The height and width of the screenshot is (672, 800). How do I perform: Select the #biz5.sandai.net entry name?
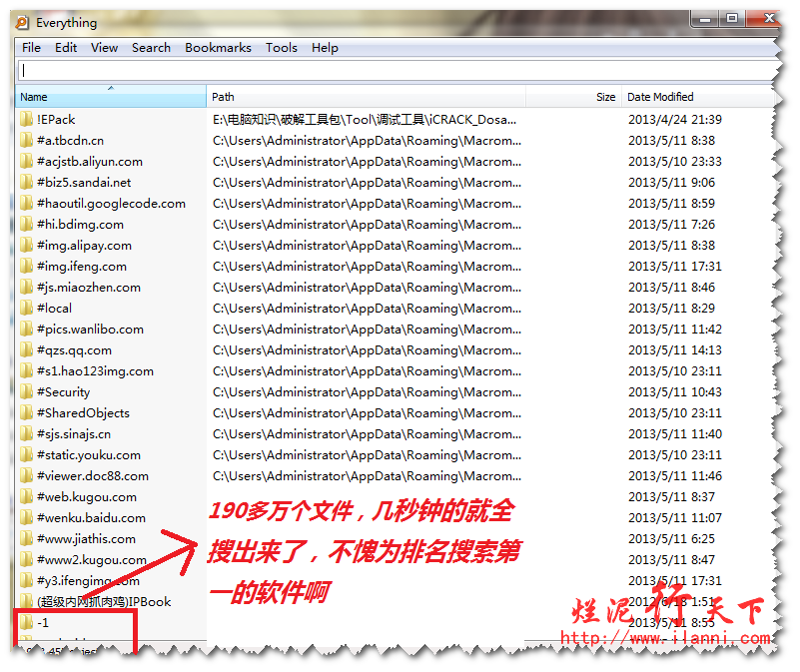click(84, 182)
